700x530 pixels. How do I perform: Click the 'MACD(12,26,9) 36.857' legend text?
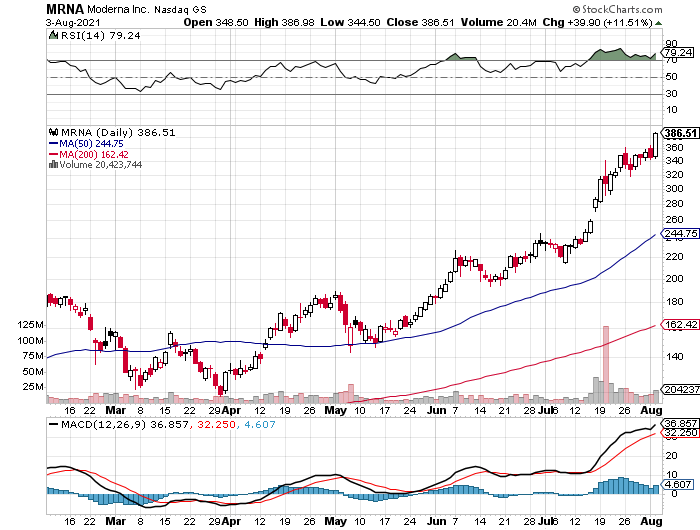click(x=125, y=425)
